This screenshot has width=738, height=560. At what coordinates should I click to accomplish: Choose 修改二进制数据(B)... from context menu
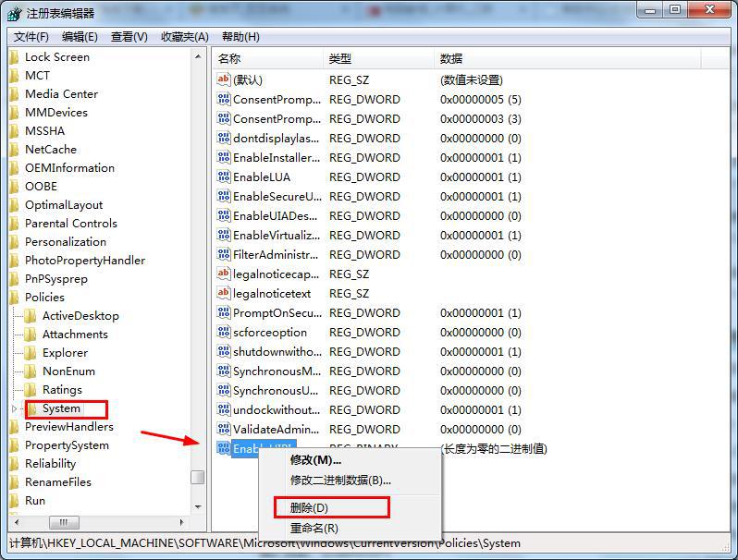click(x=340, y=481)
